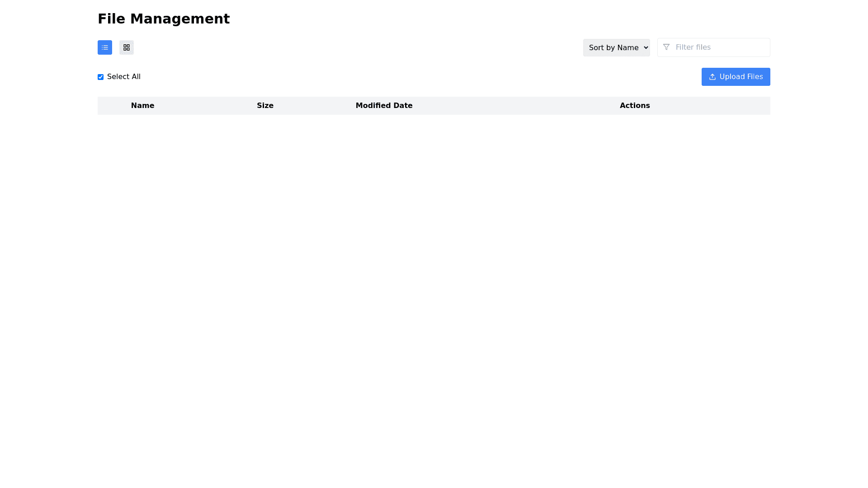Expand the sorting options menu

[616, 47]
